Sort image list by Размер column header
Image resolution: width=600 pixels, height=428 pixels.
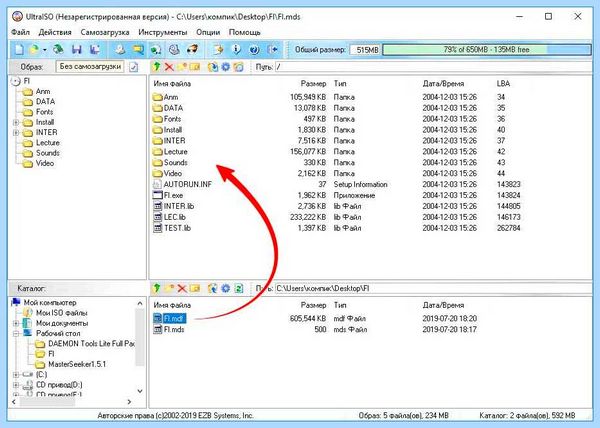(313, 84)
